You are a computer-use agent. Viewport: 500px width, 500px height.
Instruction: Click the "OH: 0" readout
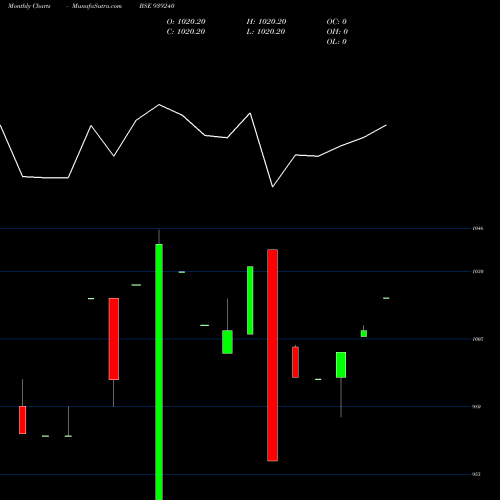(x=337, y=32)
